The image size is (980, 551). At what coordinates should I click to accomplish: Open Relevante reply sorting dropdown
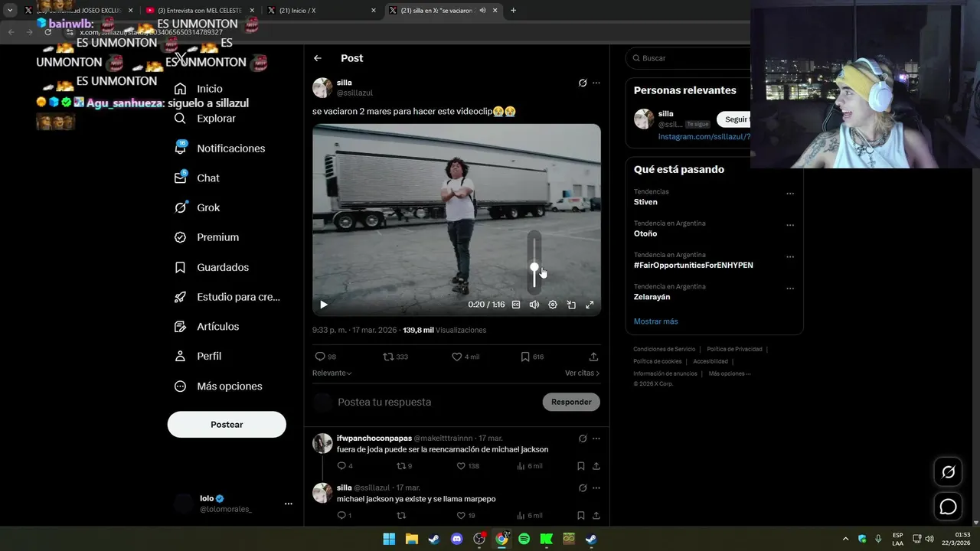(x=332, y=373)
